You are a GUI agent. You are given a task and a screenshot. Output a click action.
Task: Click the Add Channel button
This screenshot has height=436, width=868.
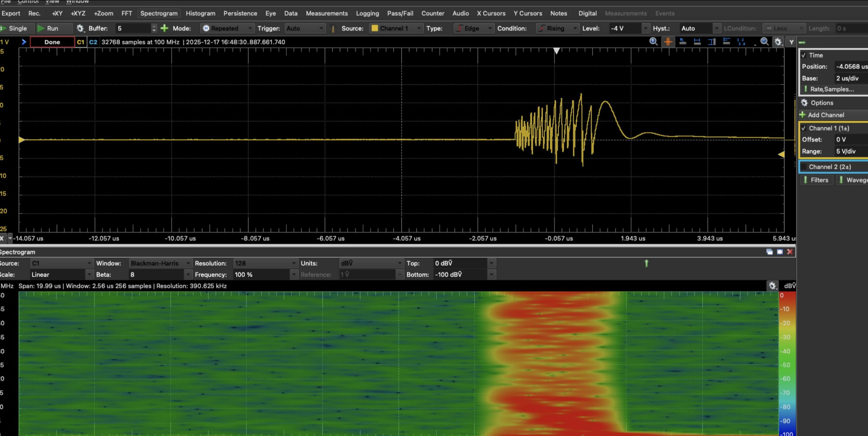[825, 115]
